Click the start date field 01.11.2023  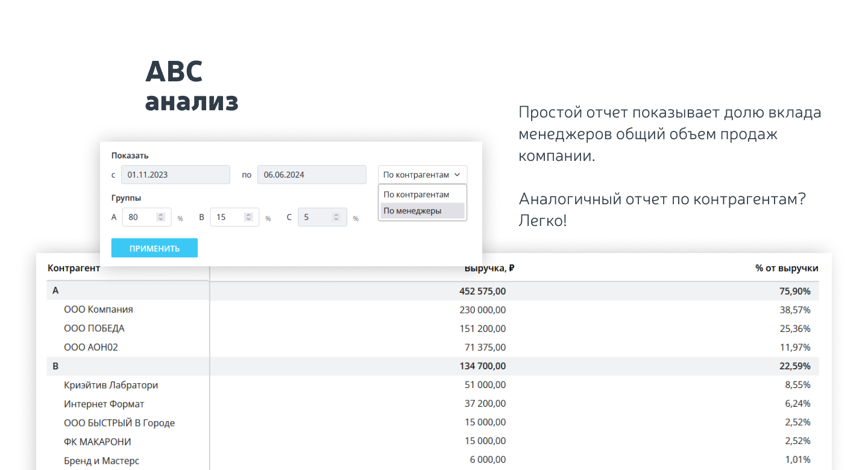[x=175, y=175]
